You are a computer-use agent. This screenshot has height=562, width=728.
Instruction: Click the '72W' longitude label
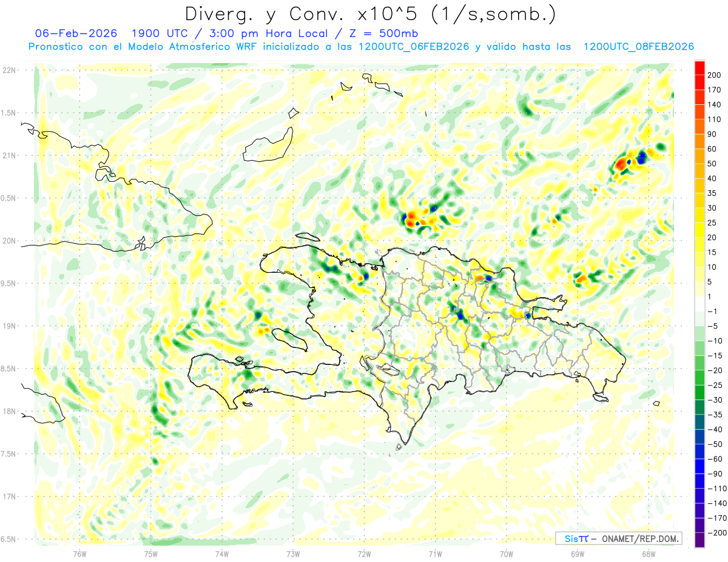coord(364,554)
